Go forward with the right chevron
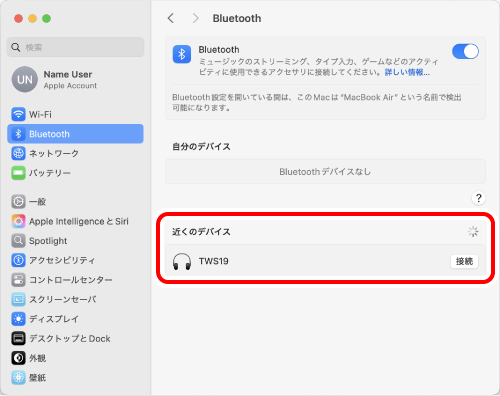Image resolution: width=500 pixels, height=396 pixels. [195, 18]
